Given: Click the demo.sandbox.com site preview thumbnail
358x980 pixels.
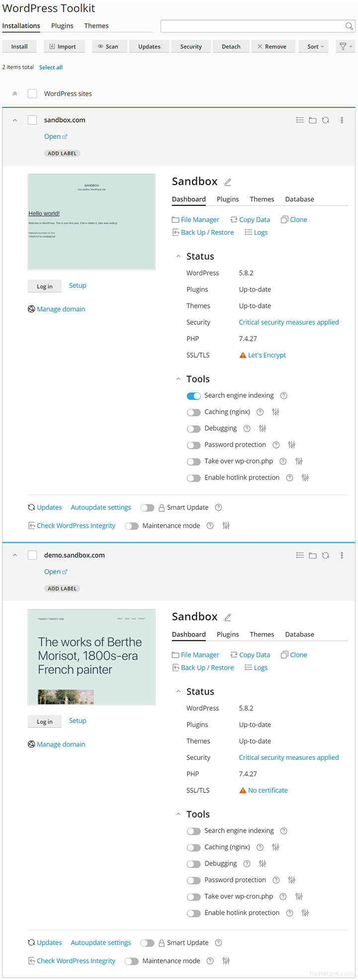Looking at the screenshot, I should (91, 657).
